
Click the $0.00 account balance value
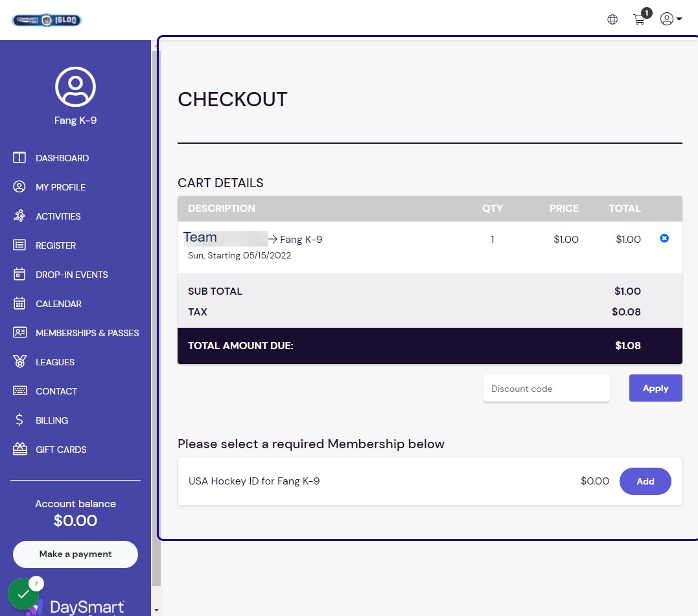[x=75, y=520]
